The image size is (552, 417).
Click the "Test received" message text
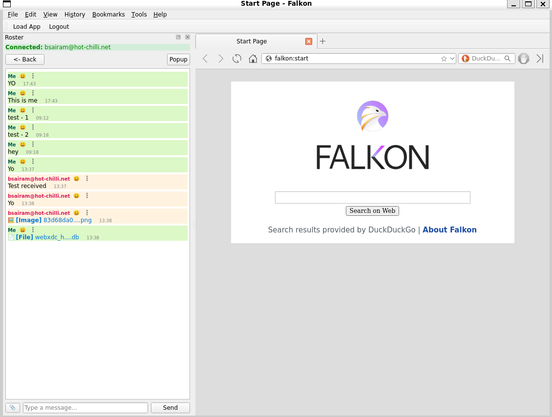[27, 186]
